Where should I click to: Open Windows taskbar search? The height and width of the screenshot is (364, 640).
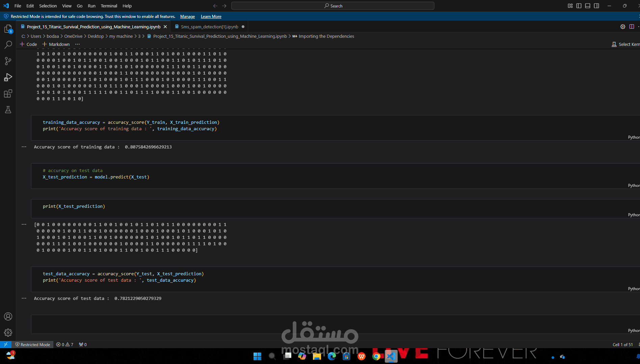(272, 356)
